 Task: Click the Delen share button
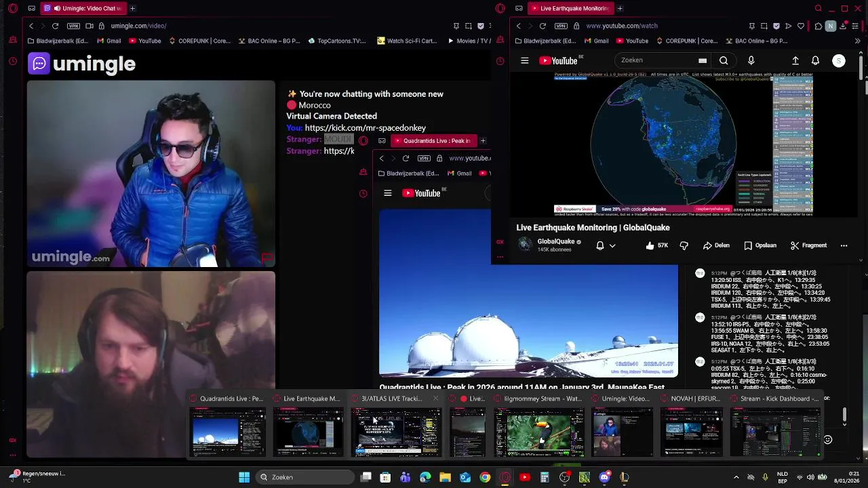tap(716, 245)
